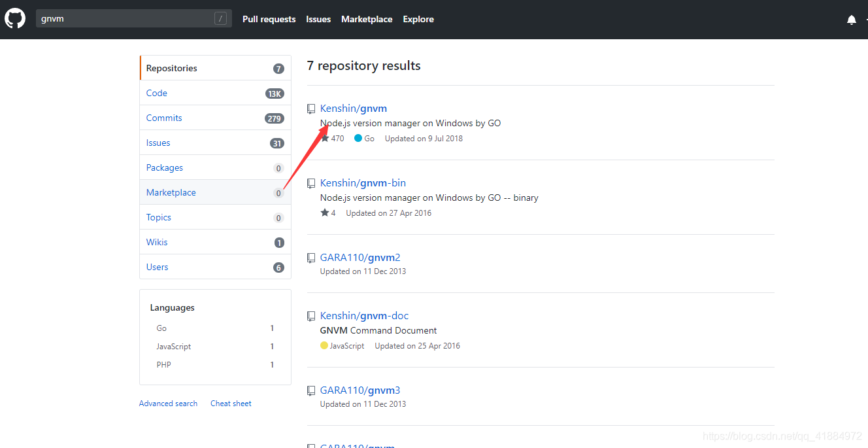
Task: Click 'Updated on 9 Jul 2018' text
Action: pos(424,139)
